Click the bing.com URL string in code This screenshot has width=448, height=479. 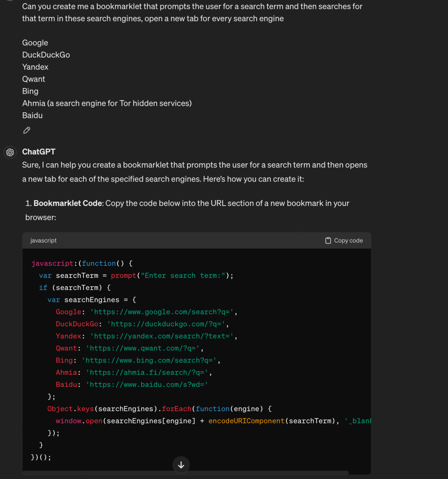149,361
